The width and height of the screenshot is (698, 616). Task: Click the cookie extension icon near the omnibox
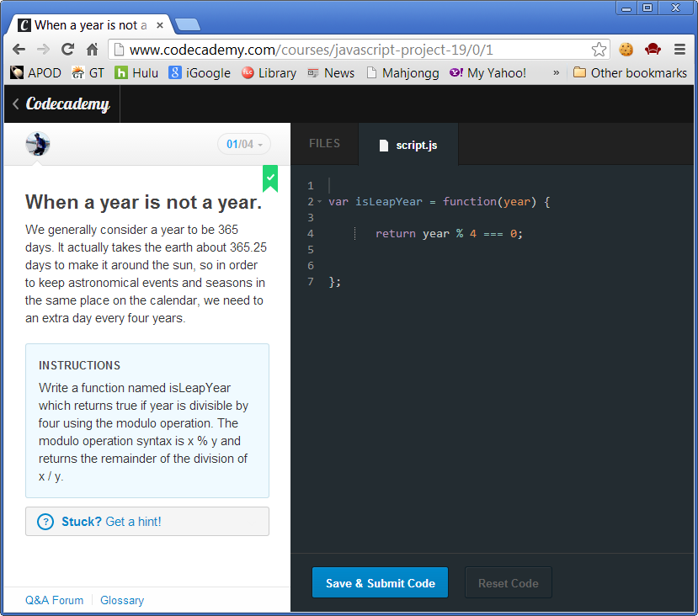[626, 50]
